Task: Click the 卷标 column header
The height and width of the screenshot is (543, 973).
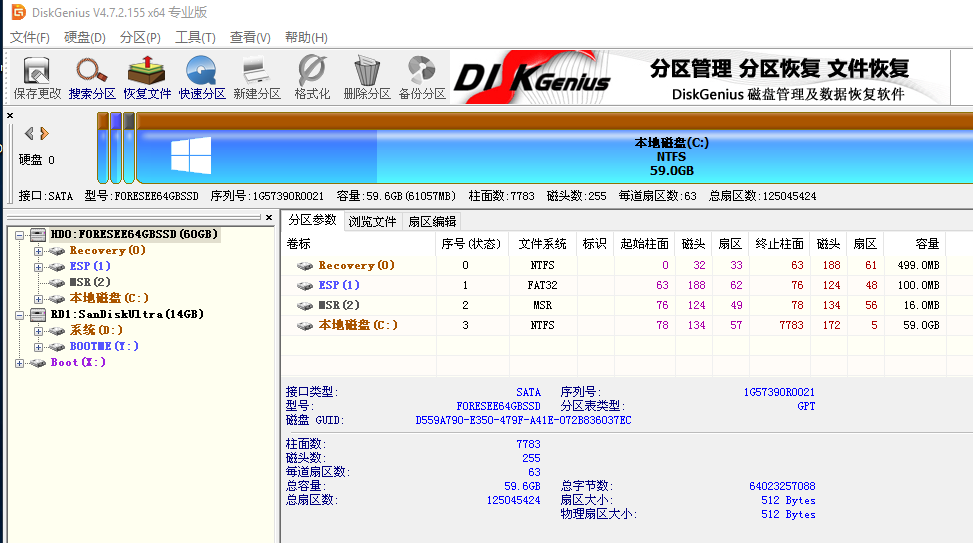Action: (359, 244)
